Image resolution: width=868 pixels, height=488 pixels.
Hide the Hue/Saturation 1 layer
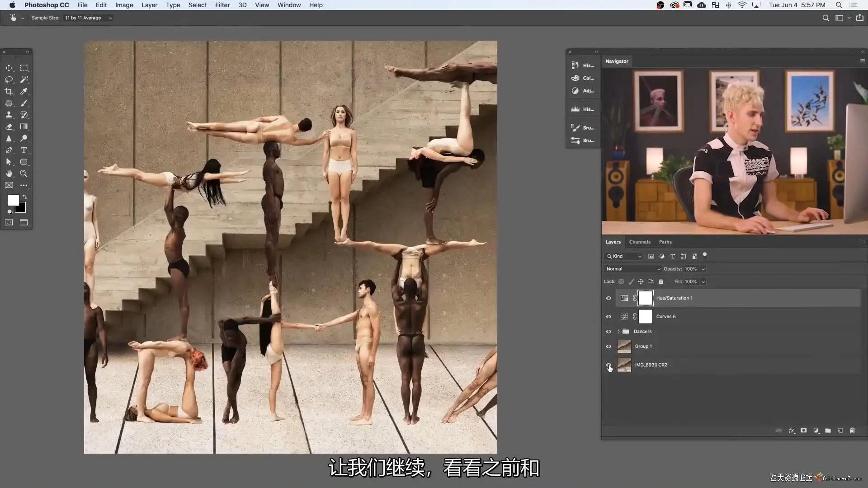click(609, 298)
